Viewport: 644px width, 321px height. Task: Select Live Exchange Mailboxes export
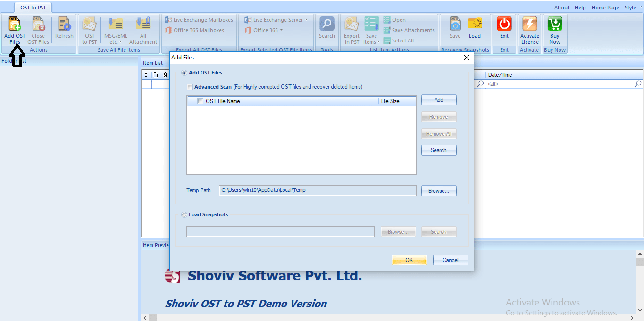click(199, 20)
